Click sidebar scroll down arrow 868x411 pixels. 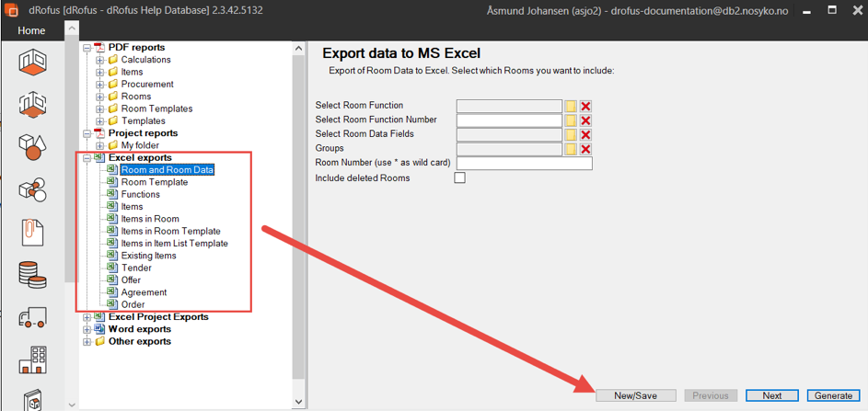click(72, 405)
